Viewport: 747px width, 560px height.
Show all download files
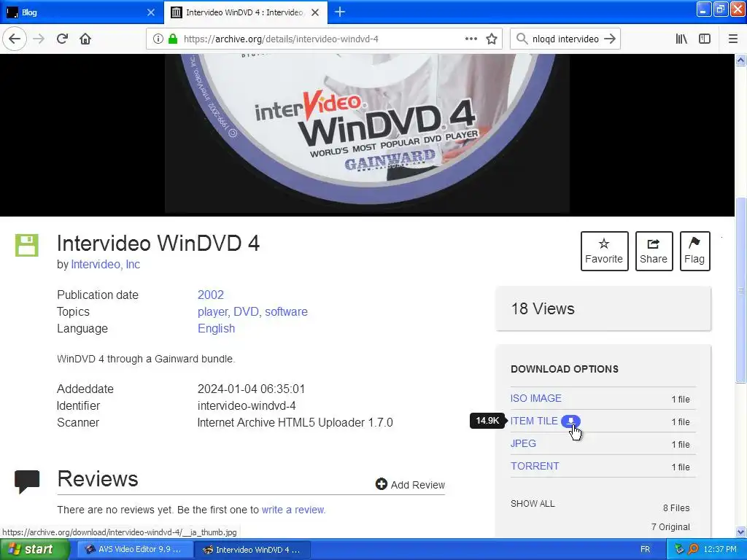pyautogui.click(x=533, y=503)
